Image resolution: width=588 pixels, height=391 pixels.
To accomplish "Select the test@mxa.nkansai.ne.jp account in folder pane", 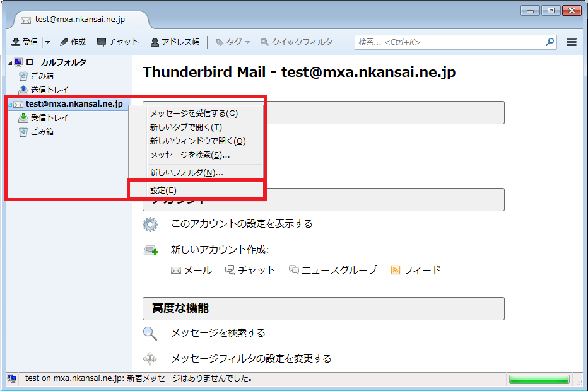I will (74, 104).
